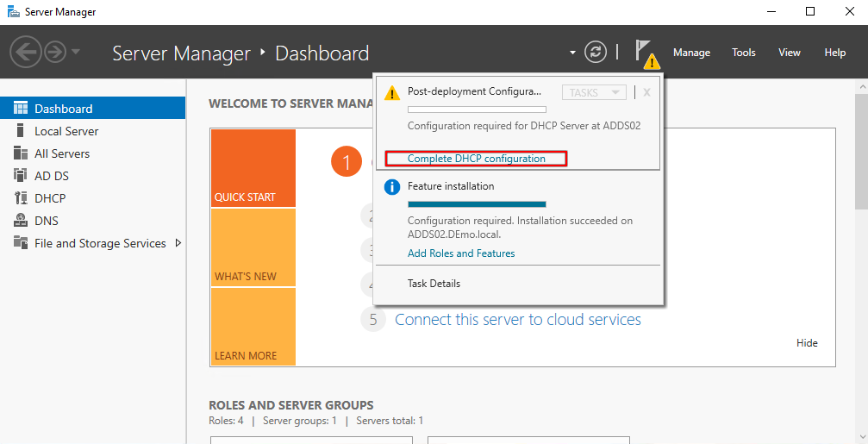Click the forward navigation arrow
Viewport: 868px width, 444px height.
[x=55, y=53]
